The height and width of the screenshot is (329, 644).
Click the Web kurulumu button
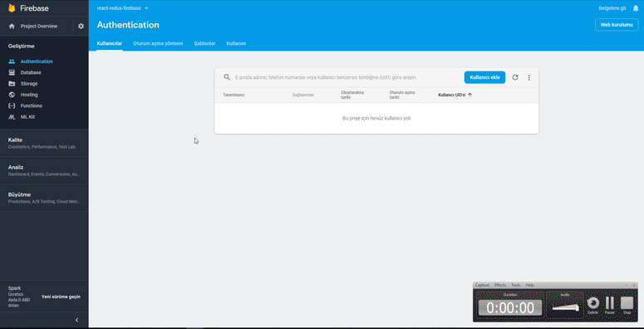pos(617,25)
